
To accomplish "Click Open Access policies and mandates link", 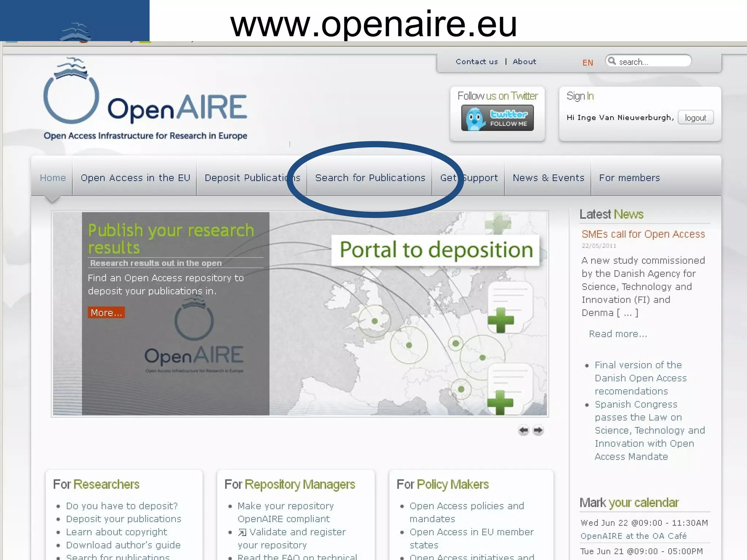I will [467, 512].
